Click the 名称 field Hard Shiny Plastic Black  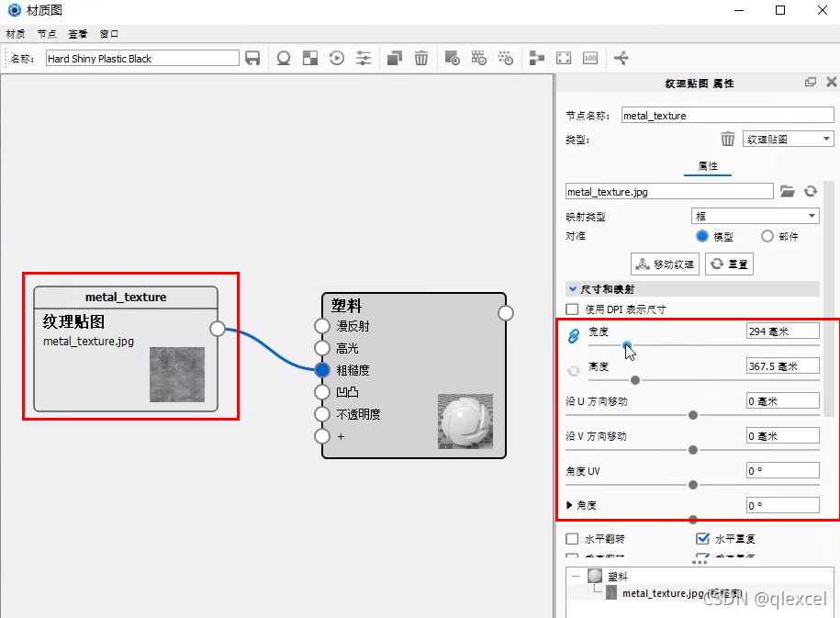142,58
